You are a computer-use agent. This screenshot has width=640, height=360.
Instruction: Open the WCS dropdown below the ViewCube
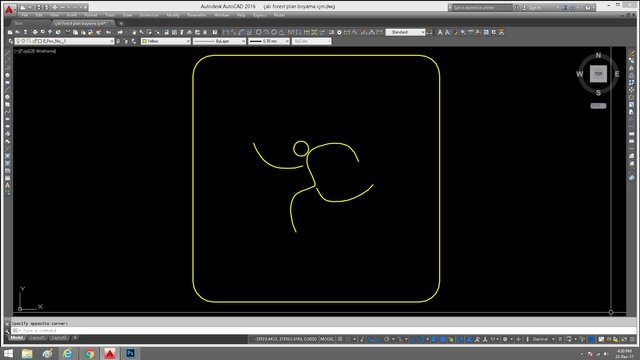tap(598, 106)
